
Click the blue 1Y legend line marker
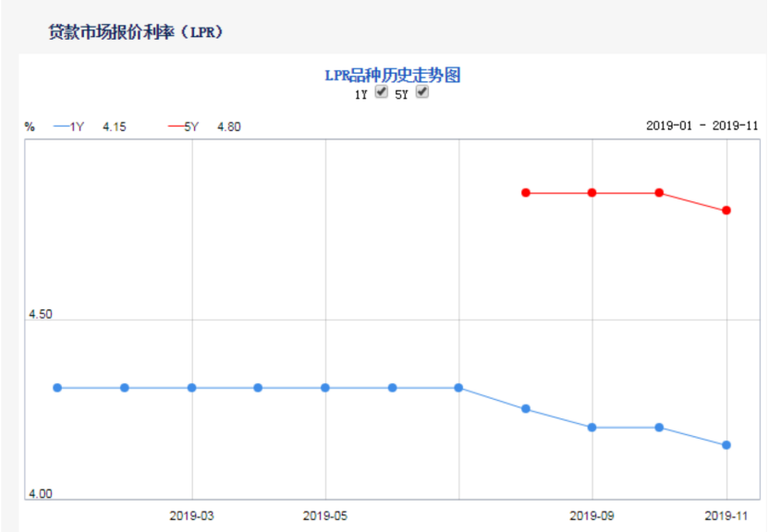[x=61, y=125]
